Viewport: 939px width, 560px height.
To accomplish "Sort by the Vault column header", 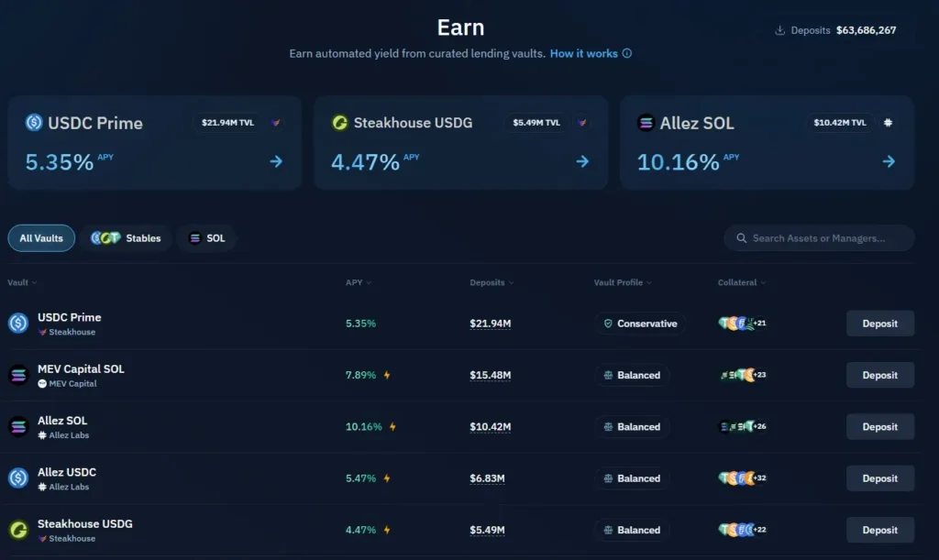I will pyautogui.click(x=22, y=282).
